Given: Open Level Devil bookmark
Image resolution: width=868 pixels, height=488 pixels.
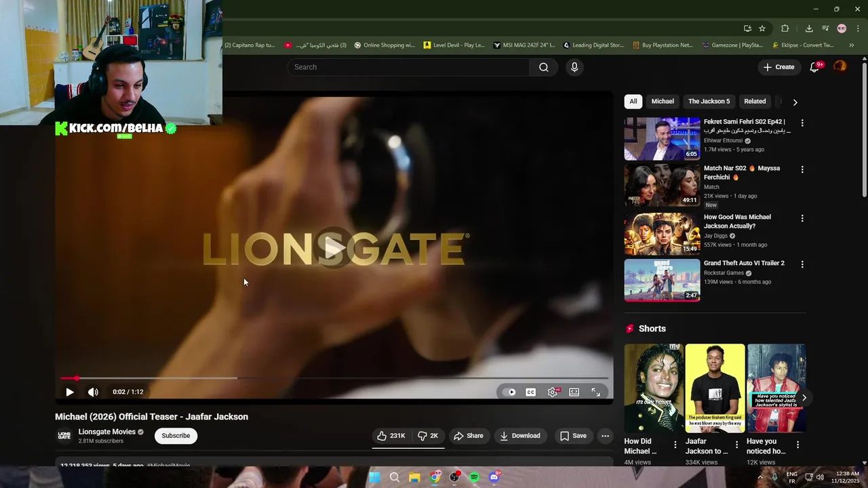Looking at the screenshot, I should coord(454,45).
